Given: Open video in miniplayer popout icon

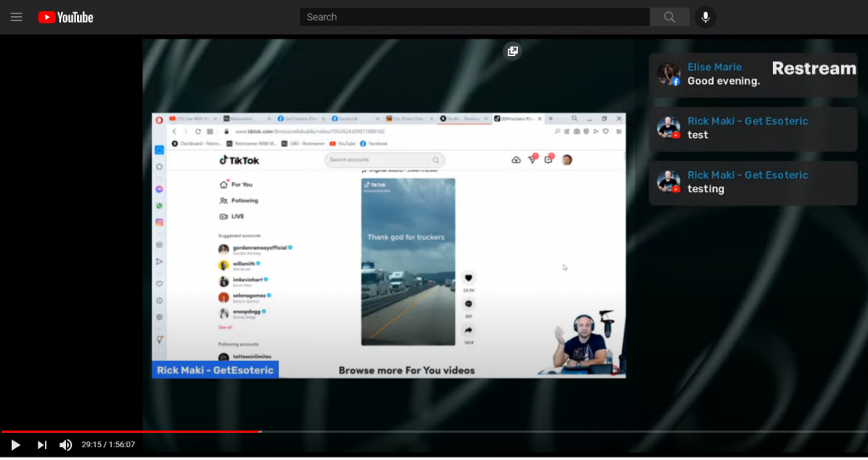Looking at the screenshot, I should click(513, 52).
